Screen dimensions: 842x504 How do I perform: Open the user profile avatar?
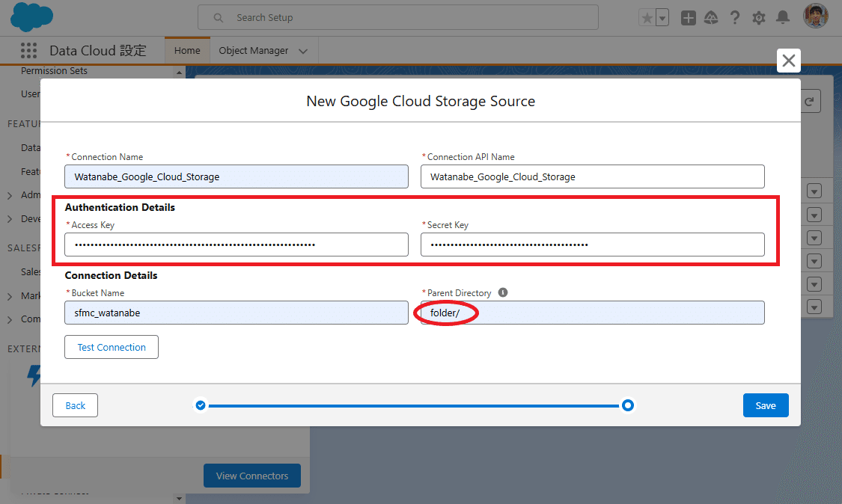[x=815, y=16]
